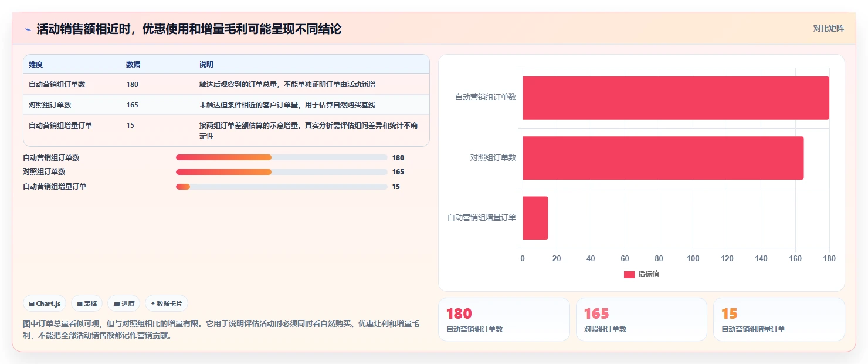Toggle the 指标值 legend color swatch

click(629, 275)
